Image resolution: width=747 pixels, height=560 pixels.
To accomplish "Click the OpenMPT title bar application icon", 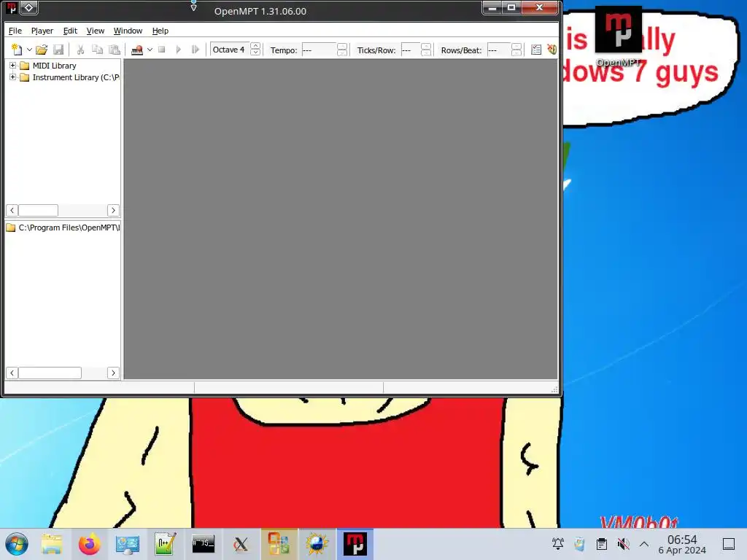I will (x=12, y=8).
